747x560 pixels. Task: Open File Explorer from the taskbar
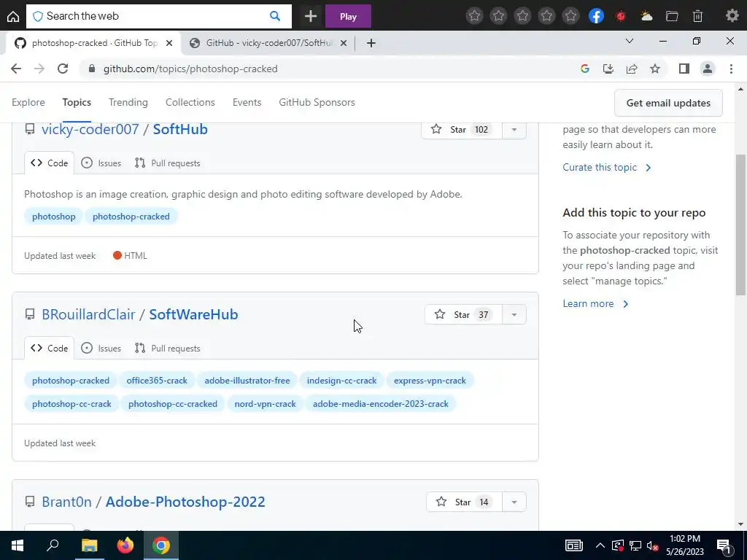[89, 545]
